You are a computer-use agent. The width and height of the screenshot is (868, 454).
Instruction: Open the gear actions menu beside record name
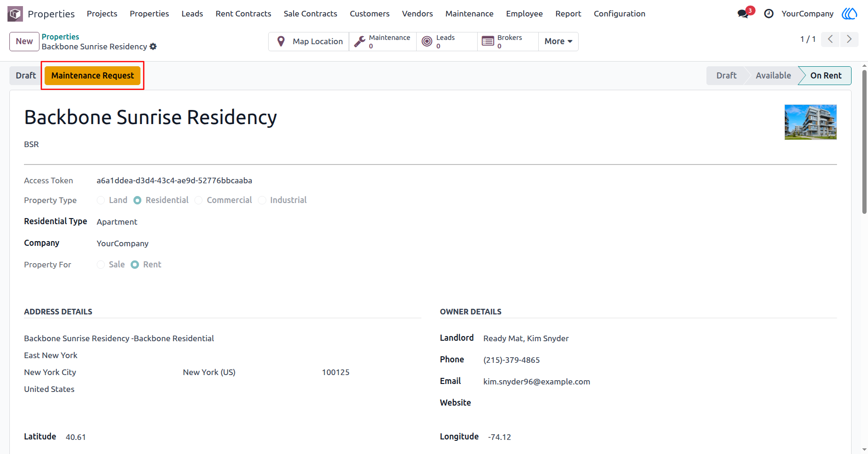coord(153,47)
